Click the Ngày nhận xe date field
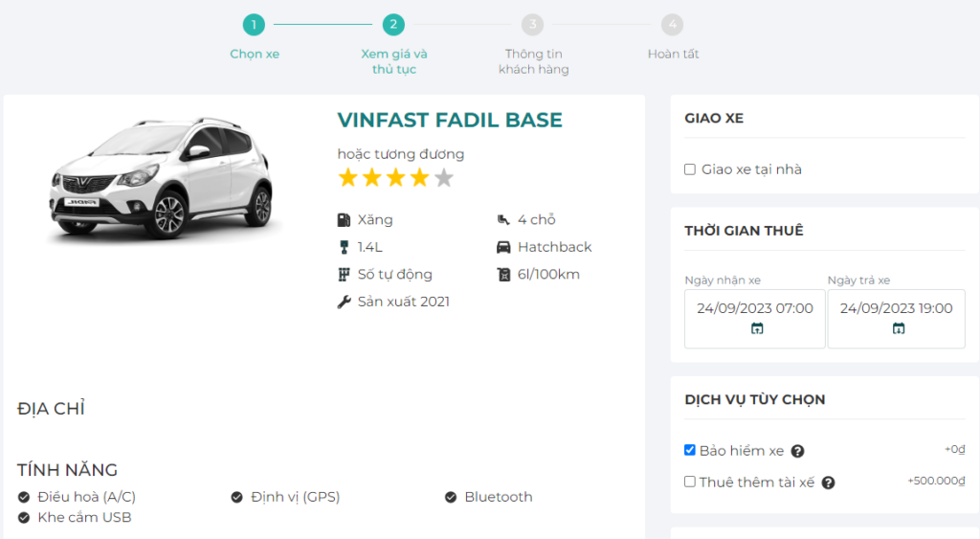Viewport: 980px width, 539px height. pyautogui.click(x=754, y=308)
